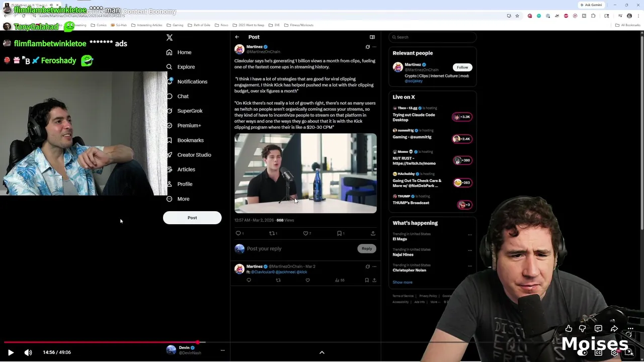Open the @Clavicular0 mention link
This screenshot has width=644, height=362.
pyautogui.click(x=263, y=272)
